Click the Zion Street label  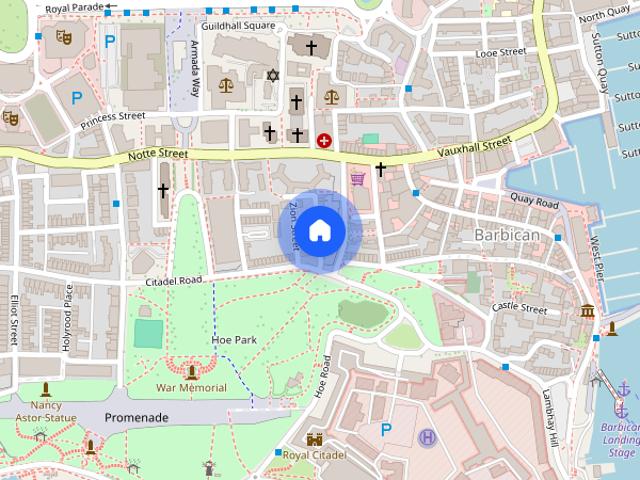tap(294, 226)
